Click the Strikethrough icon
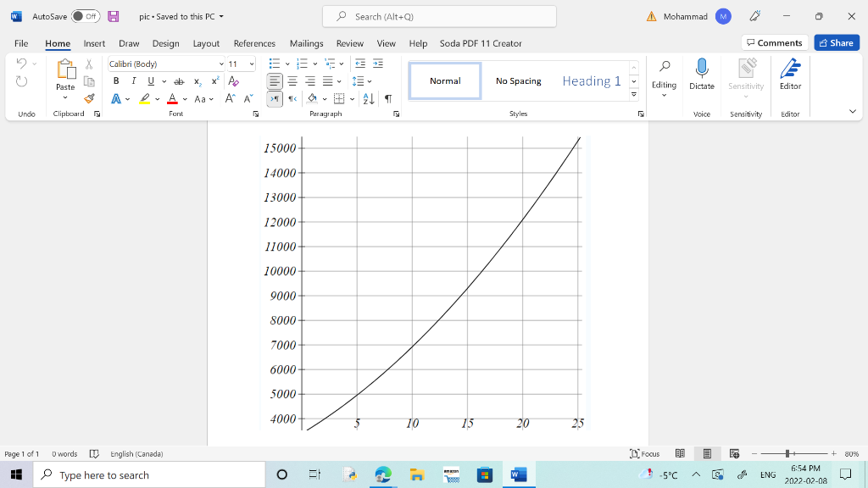Viewport: 868px width, 488px height. point(179,80)
